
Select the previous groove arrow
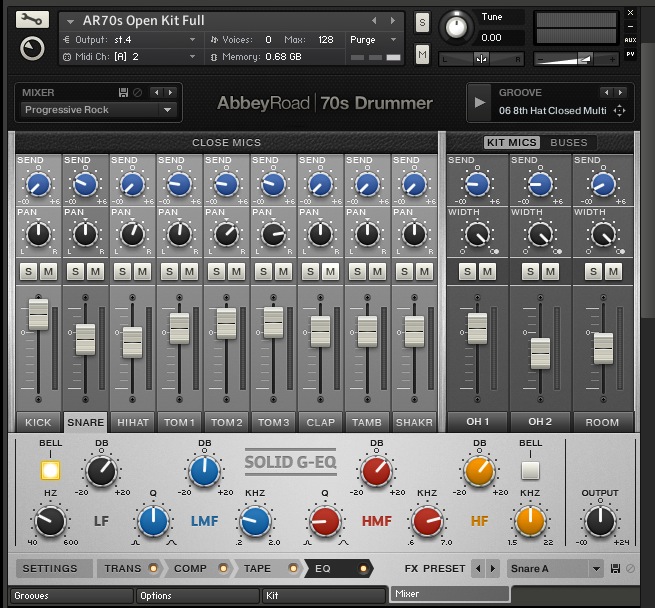coord(606,92)
